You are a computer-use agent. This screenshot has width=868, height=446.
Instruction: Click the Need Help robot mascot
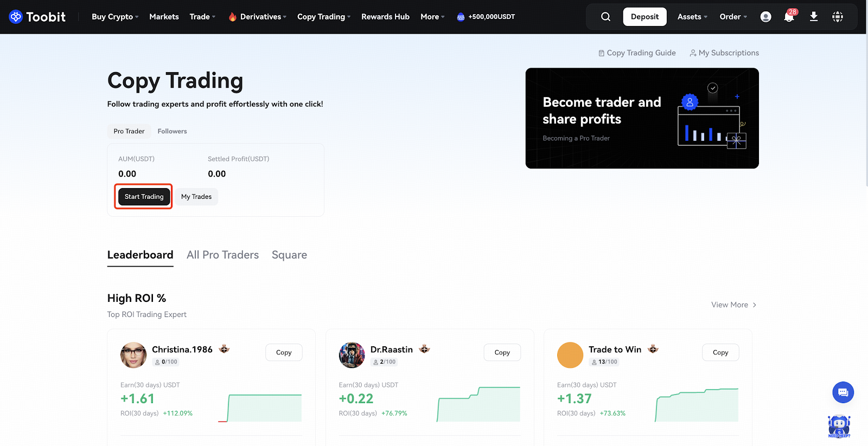839,426
